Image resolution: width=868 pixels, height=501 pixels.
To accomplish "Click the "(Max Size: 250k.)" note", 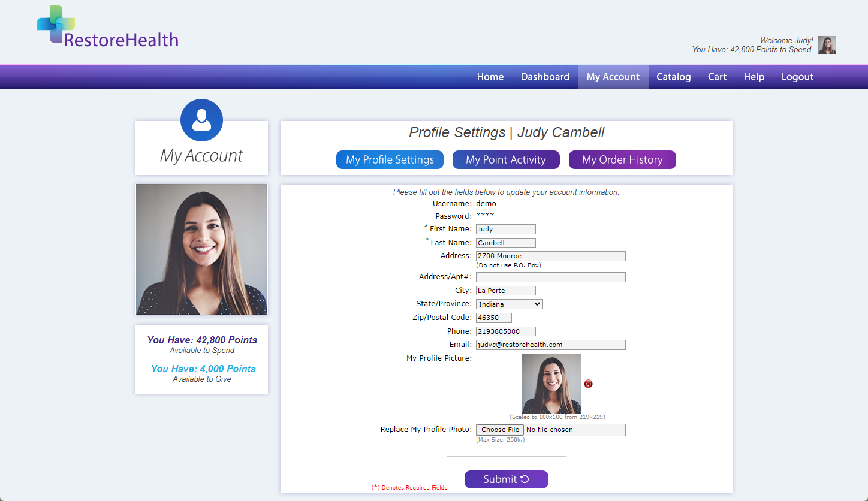I will (x=501, y=440).
